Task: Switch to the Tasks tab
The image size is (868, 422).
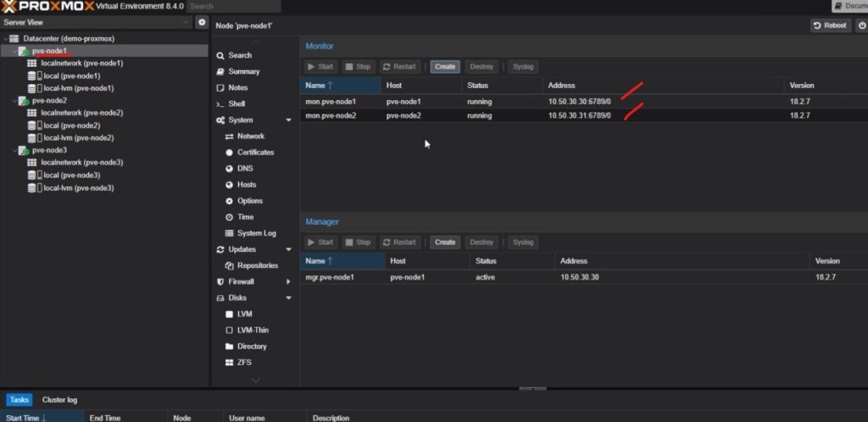Action: click(x=19, y=400)
